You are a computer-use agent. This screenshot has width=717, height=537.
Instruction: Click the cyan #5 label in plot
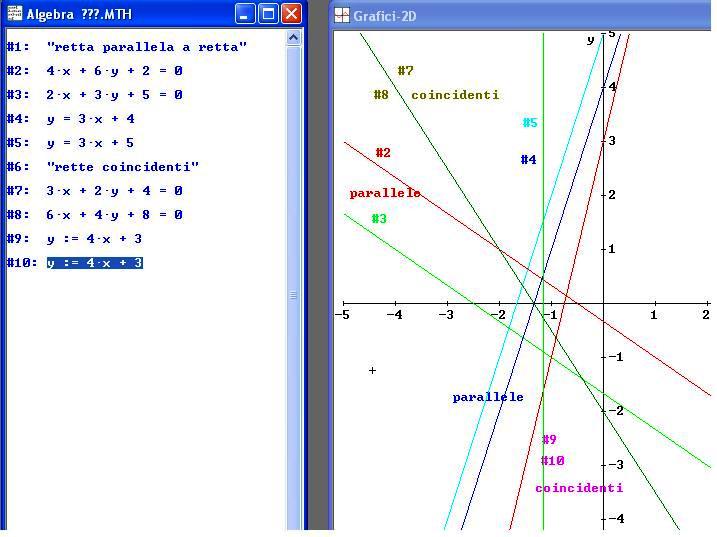[530, 123]
